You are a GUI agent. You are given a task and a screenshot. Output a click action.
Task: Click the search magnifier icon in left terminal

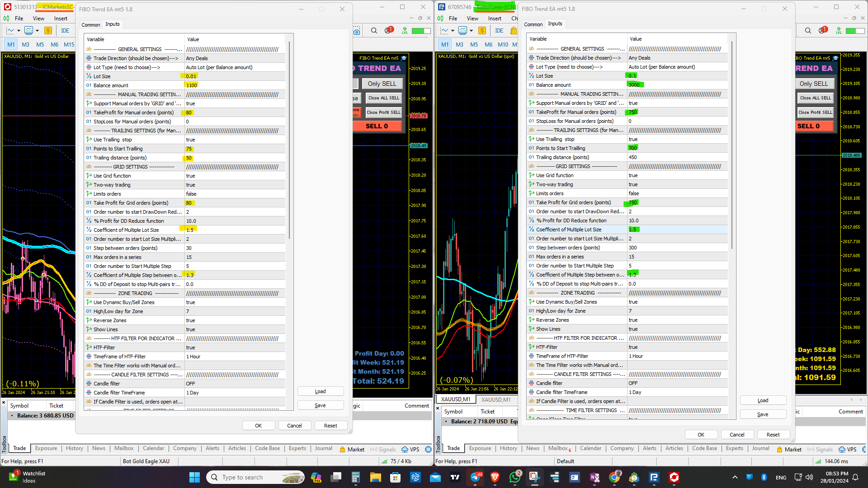pyautogui.click(x=374, y=31)
